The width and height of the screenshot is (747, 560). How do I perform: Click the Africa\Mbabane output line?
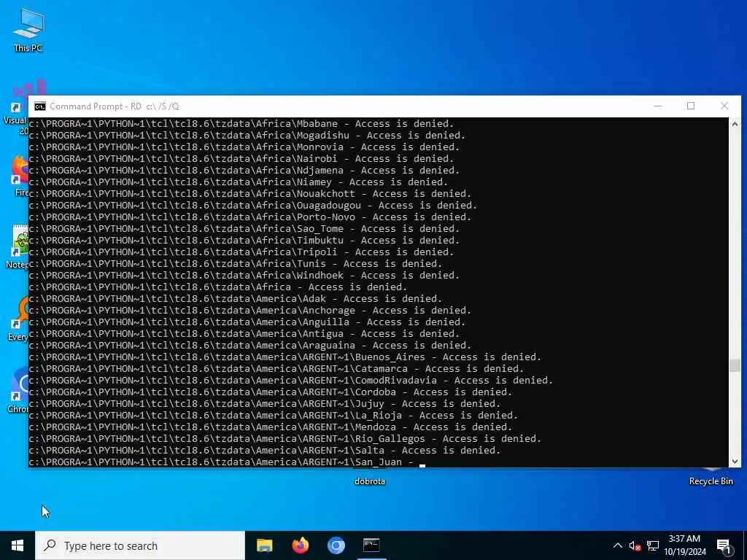(241, 124)
